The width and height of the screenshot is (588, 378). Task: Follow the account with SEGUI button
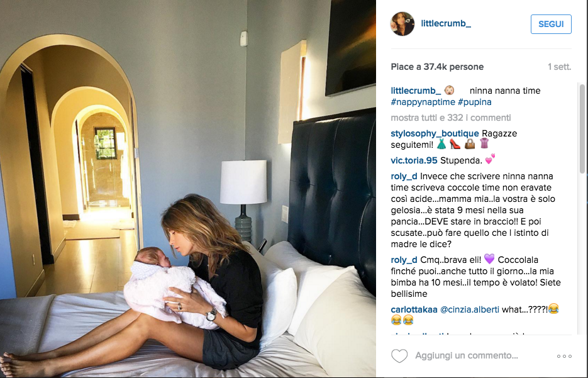pyautogui.click(x=551, y=24)
